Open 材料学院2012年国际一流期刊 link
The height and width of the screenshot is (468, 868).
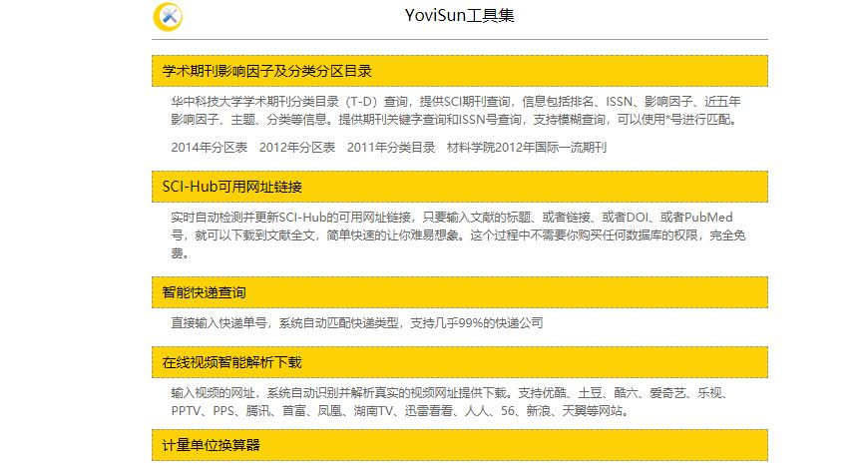click(527, 148)
